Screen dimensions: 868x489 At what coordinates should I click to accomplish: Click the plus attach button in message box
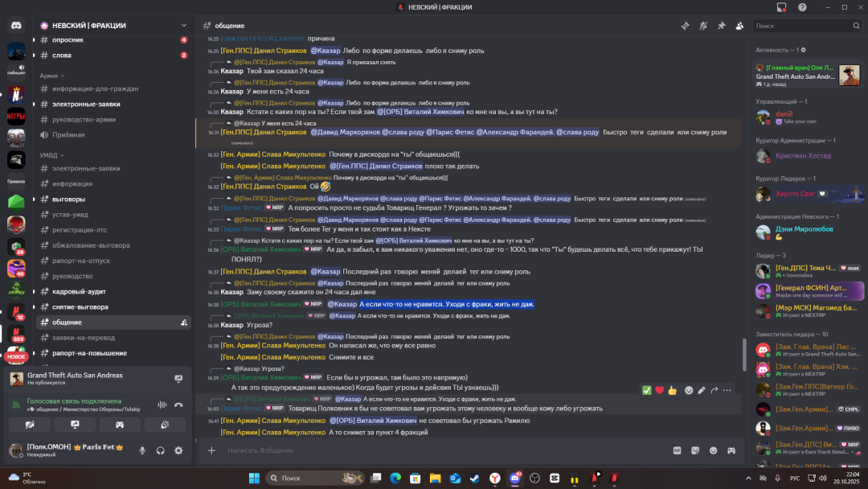[x=212, y=450]
